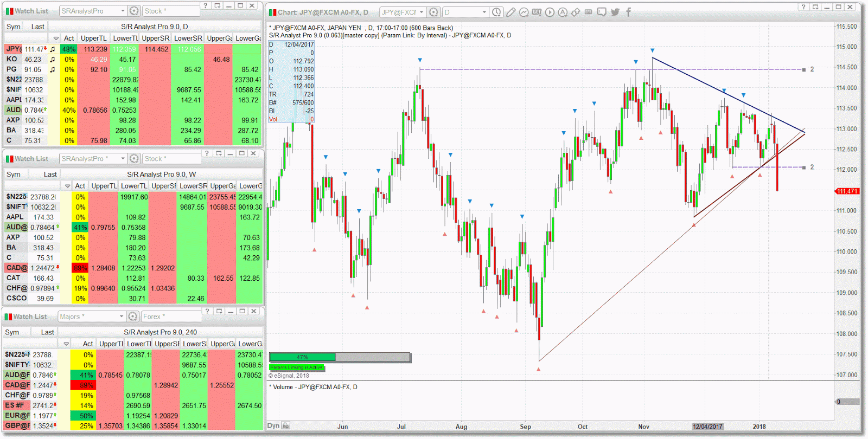Click Stock * field in middle Watch List
Screen dimensions: 868x439
pyautogui.click(x=171, y=159)
